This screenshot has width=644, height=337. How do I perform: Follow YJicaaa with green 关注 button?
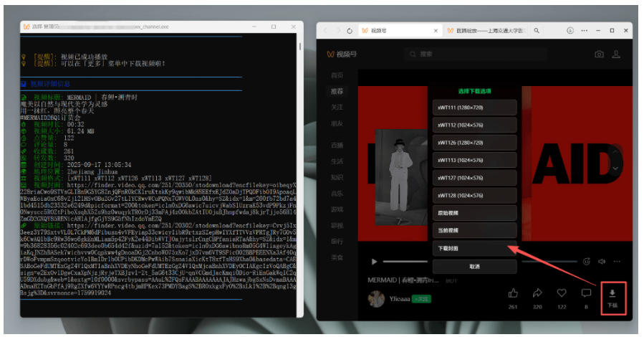(x=421, y=299)
